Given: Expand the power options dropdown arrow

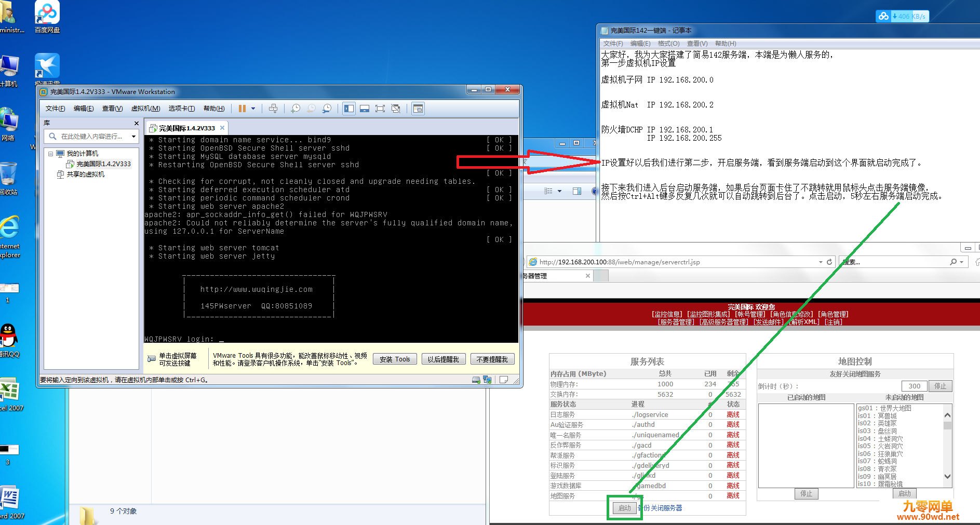Looking at the screenshot, I should click(253, 109).
